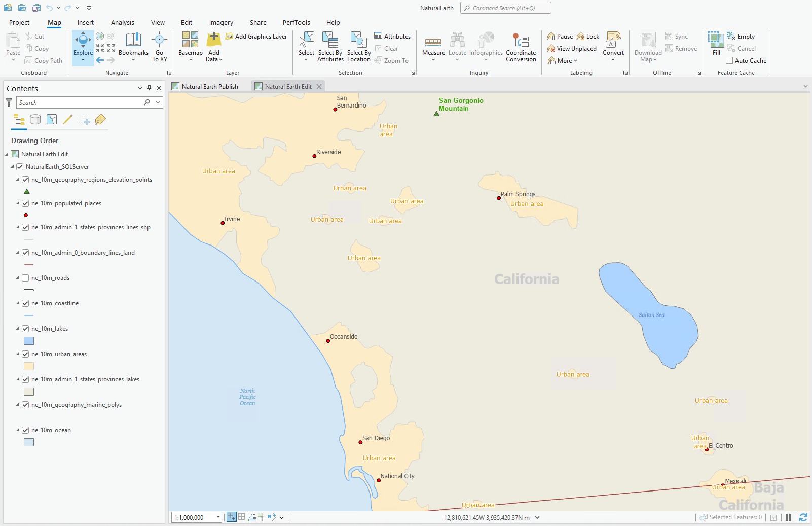
Task: Toggle NaturalEarth_SQLServer group layer visibility
Action: tap(20, 167)
